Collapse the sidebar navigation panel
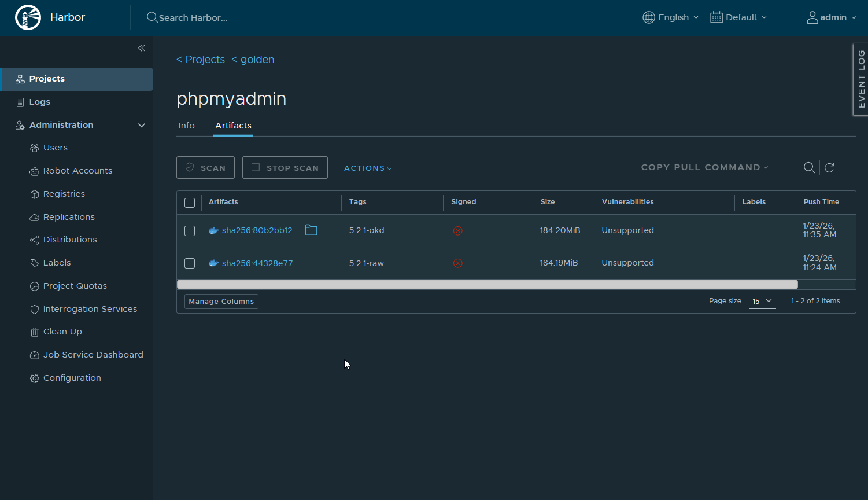Screen dimensions: 868x500 point(142,48)
